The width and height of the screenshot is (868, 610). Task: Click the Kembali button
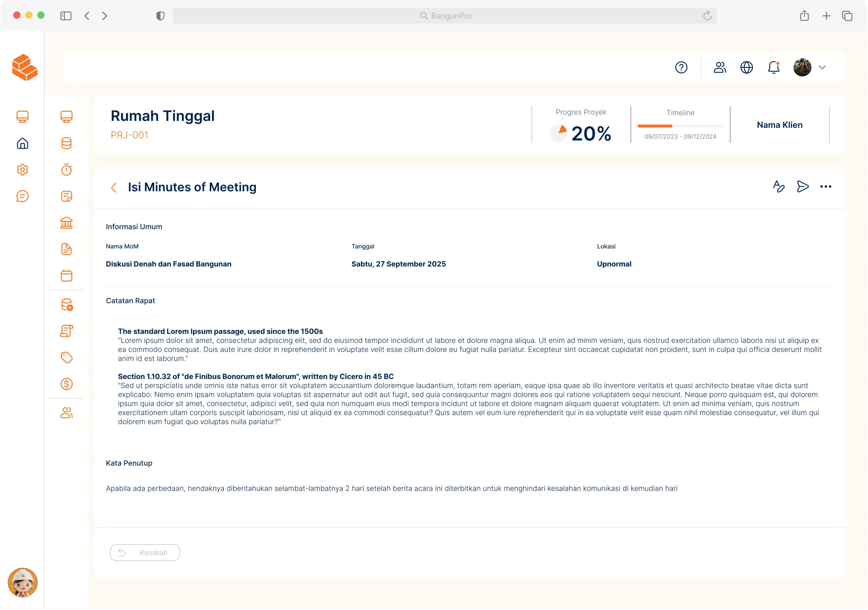pos(145,553)
